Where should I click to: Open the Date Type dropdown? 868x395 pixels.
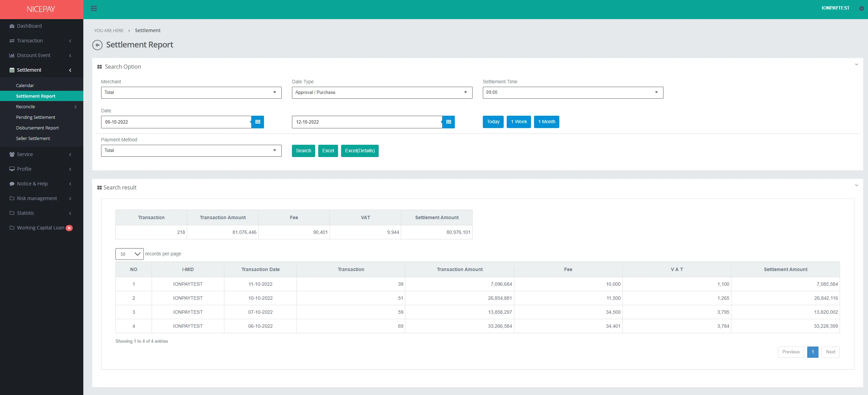(x=382, y=93)
